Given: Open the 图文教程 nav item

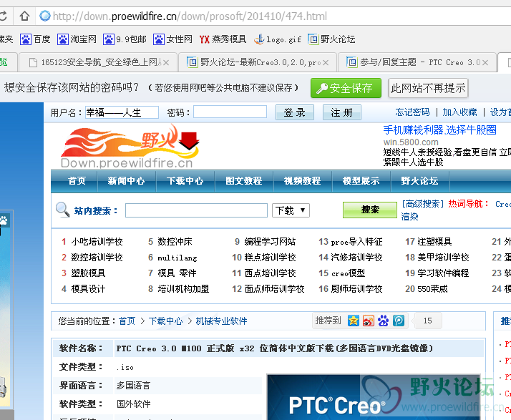Looking at the screenshot, I should pyautogui.click(x=244, y=181).
